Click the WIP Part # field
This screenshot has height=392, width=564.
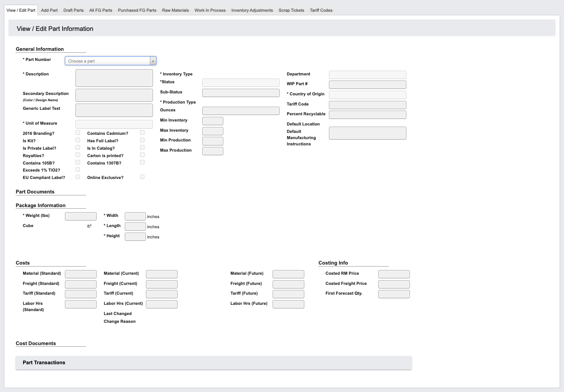[x=368, y=84]
